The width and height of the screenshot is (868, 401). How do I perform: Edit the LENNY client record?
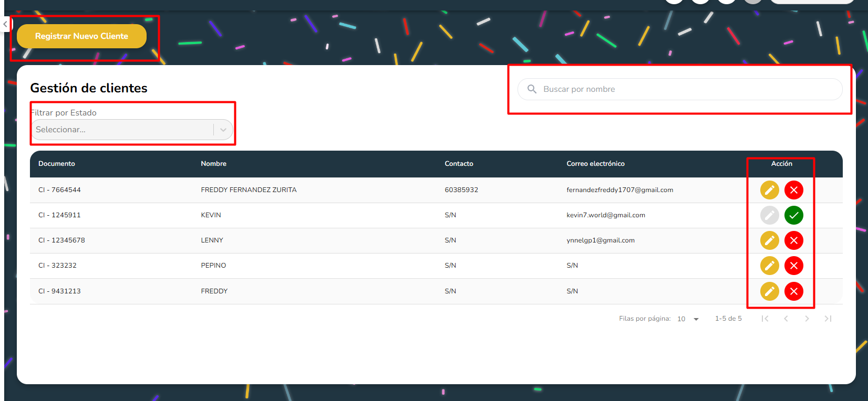pyautogui.click(x=769, y=240)
